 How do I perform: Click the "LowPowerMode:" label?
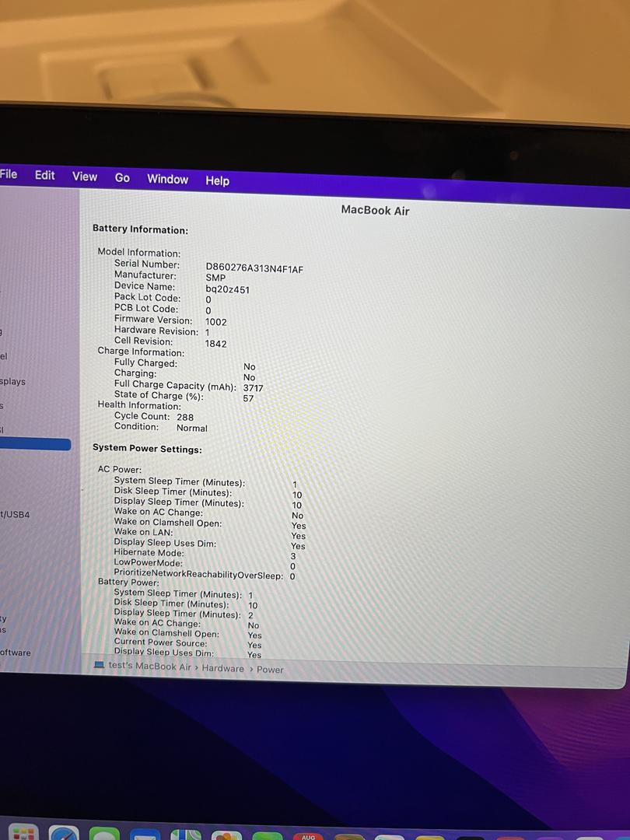(149, 562)
